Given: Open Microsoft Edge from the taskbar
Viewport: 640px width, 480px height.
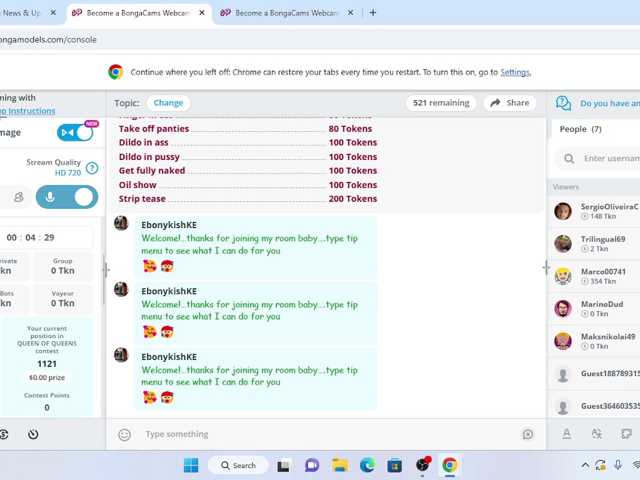Looking at the screenshot, I should (x=367, y=465).
